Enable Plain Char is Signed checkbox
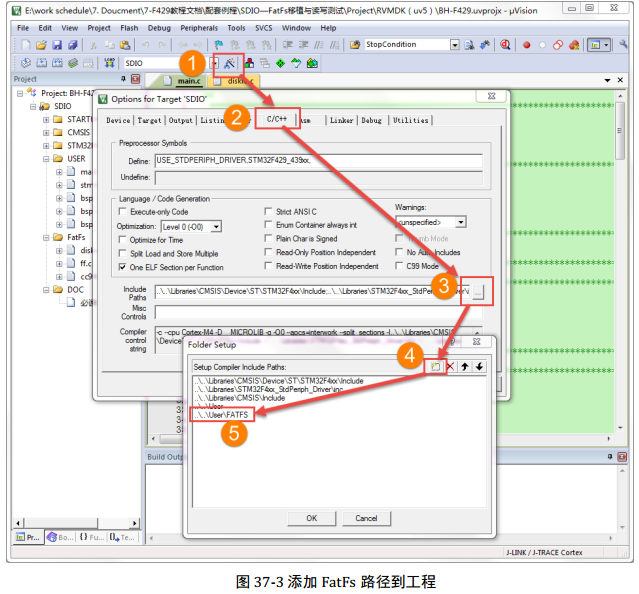Viewport: 639px width, 594px height. [x=268, y=238]
